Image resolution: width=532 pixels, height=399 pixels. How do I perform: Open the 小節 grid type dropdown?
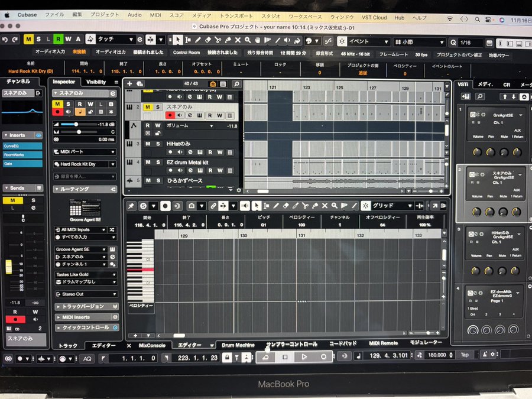point(419,43)
